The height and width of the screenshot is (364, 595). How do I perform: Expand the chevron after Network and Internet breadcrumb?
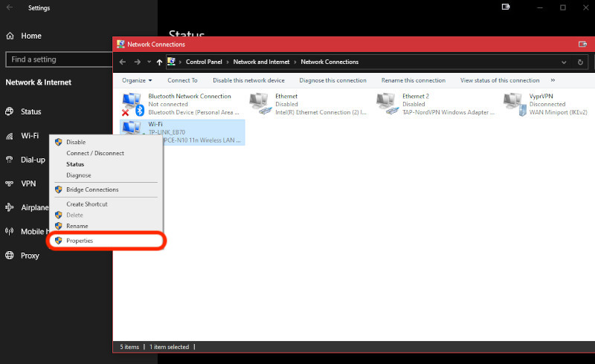click(x=295, y=62)
